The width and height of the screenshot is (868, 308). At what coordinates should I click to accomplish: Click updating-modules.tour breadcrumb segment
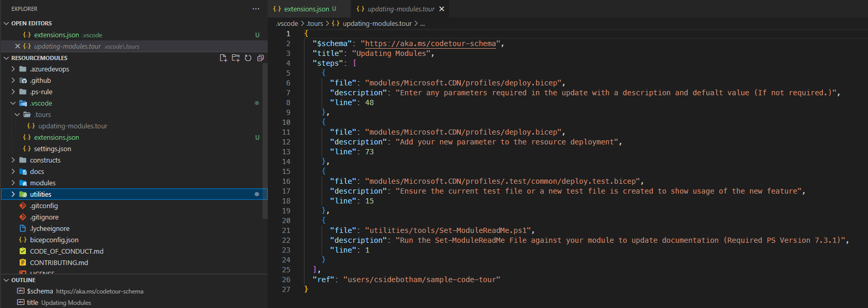click(377, 23)
